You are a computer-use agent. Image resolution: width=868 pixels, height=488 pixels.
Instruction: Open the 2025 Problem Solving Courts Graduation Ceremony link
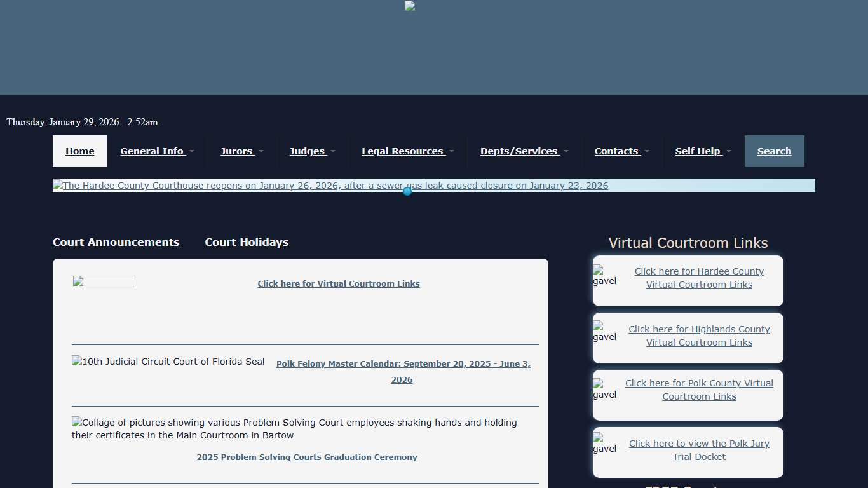307,457
